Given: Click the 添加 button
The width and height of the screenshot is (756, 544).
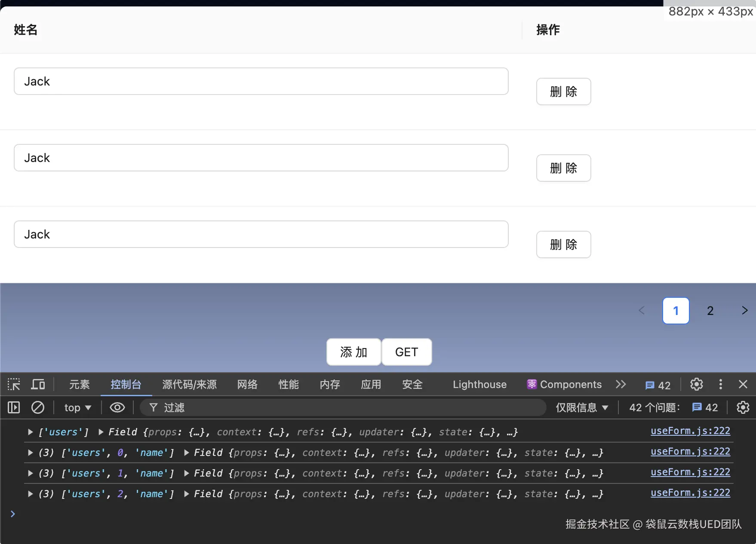Looking at the screenshot, I should [353, 352].
